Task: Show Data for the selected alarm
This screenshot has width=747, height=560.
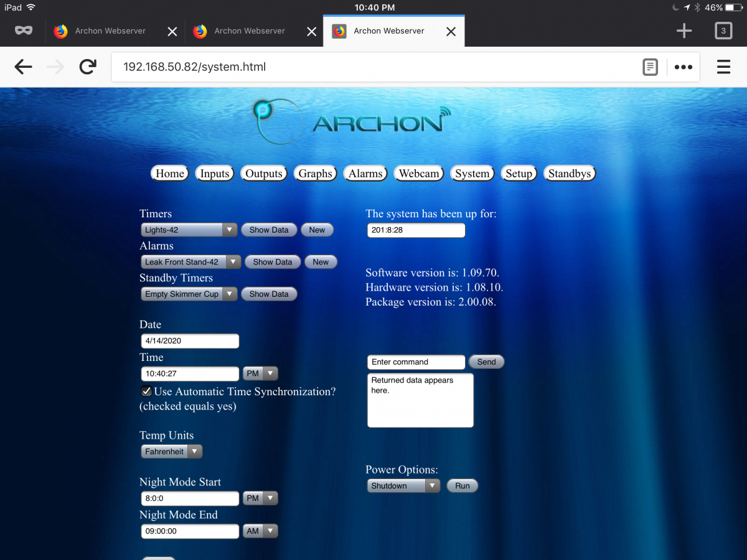Action: click(273, 262)
